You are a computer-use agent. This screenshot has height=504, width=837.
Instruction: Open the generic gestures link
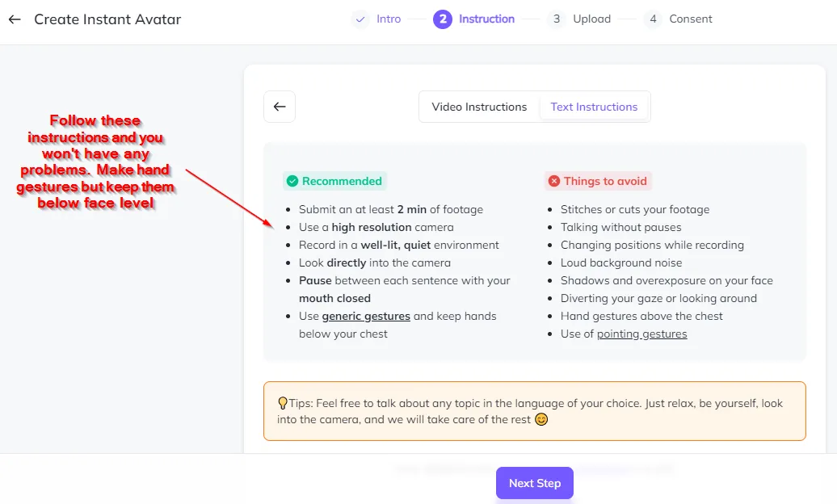tap(366, 316)
